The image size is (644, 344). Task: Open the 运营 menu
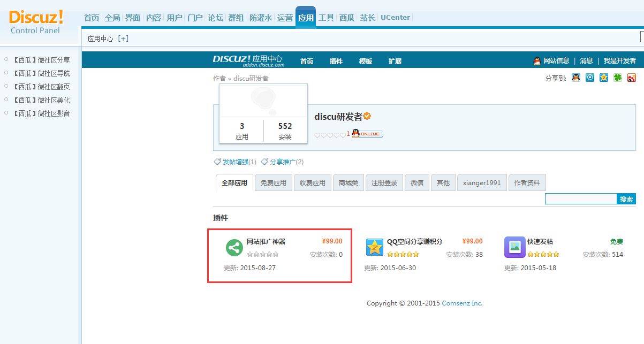point(285,18)
